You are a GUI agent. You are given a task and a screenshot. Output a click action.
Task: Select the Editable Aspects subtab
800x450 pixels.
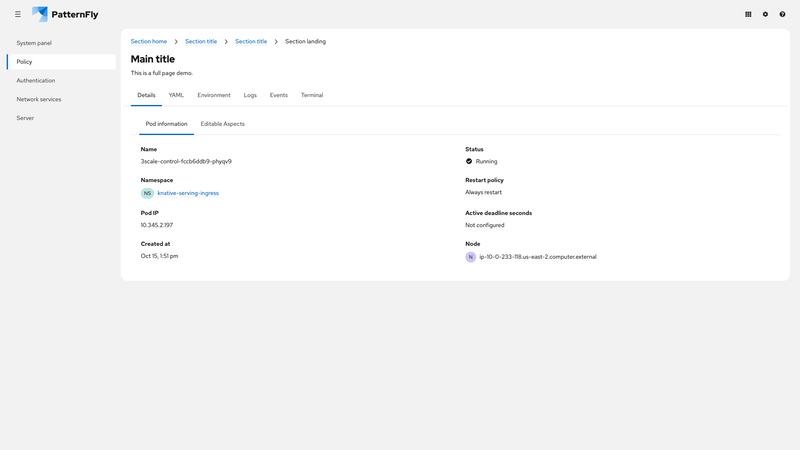click(x=222, y=124)
